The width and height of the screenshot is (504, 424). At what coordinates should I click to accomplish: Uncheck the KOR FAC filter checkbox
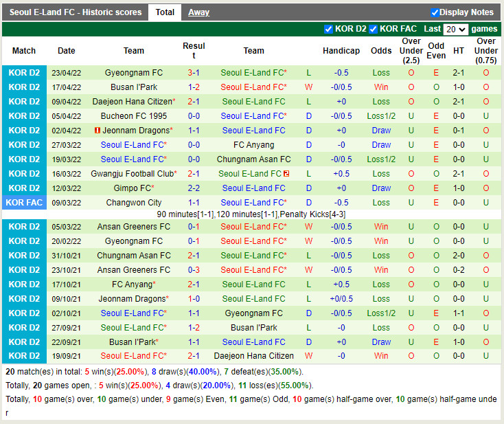(373, 29)
